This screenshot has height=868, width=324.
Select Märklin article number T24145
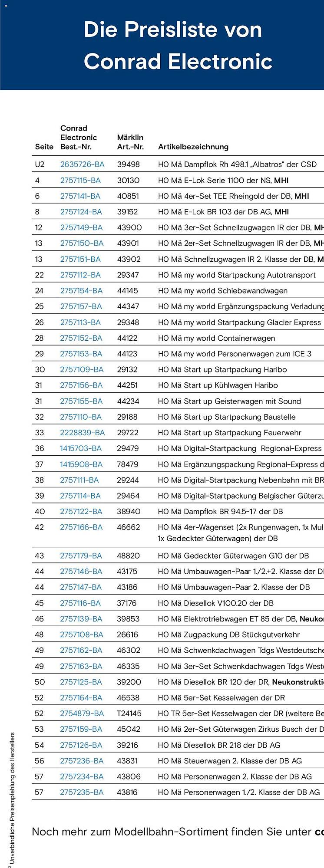[129, 713]
